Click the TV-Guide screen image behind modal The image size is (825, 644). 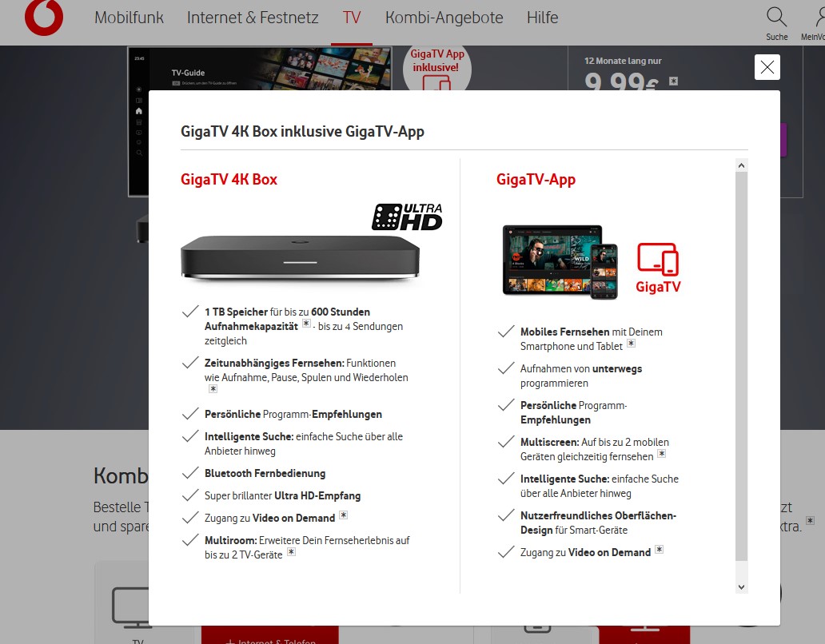[x=261, y=69]
